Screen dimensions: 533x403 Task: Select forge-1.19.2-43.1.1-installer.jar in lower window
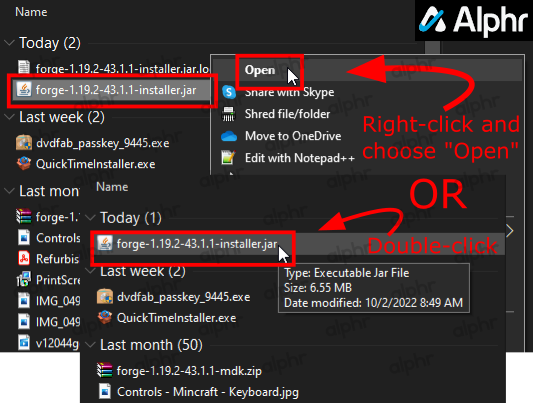197,244
